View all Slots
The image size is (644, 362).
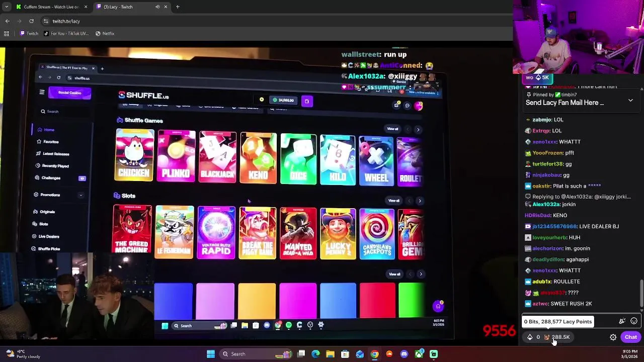tap(394, 201)
